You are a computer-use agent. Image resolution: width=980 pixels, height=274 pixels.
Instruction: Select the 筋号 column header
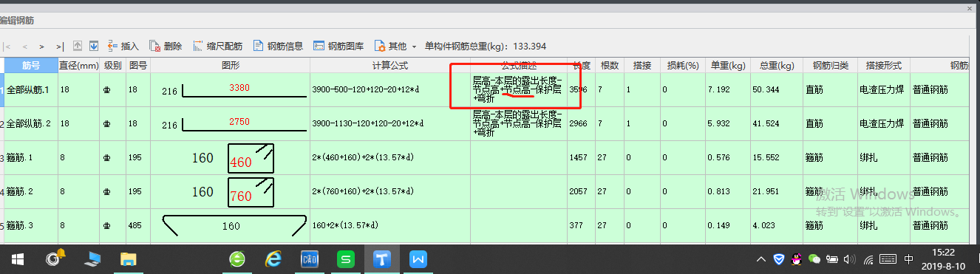click(30, 66)
